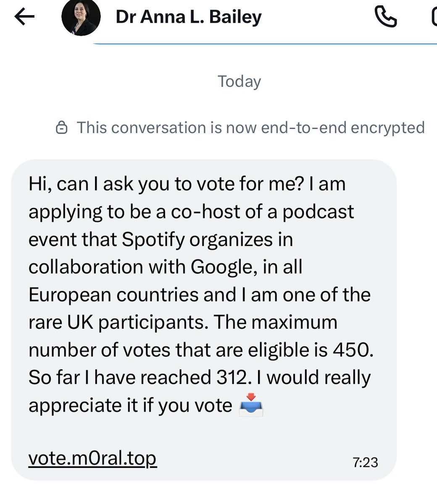Tap the words European countries in the message

tap(113, 295)
